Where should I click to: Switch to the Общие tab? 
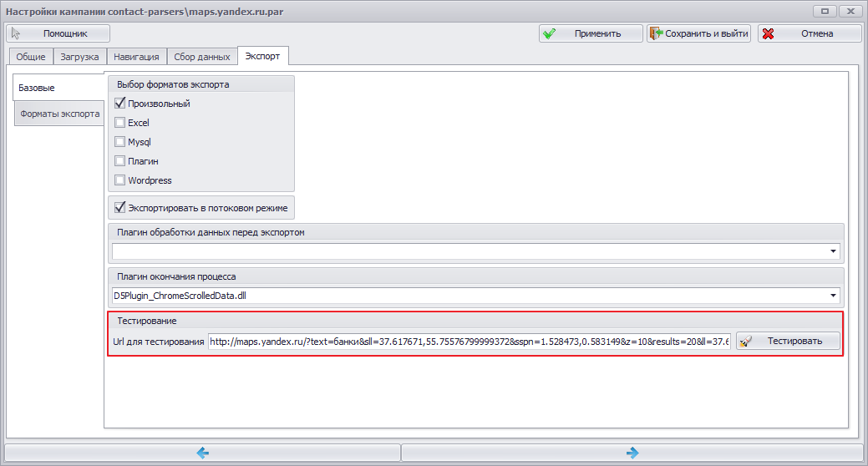click(x=30, y=57)
